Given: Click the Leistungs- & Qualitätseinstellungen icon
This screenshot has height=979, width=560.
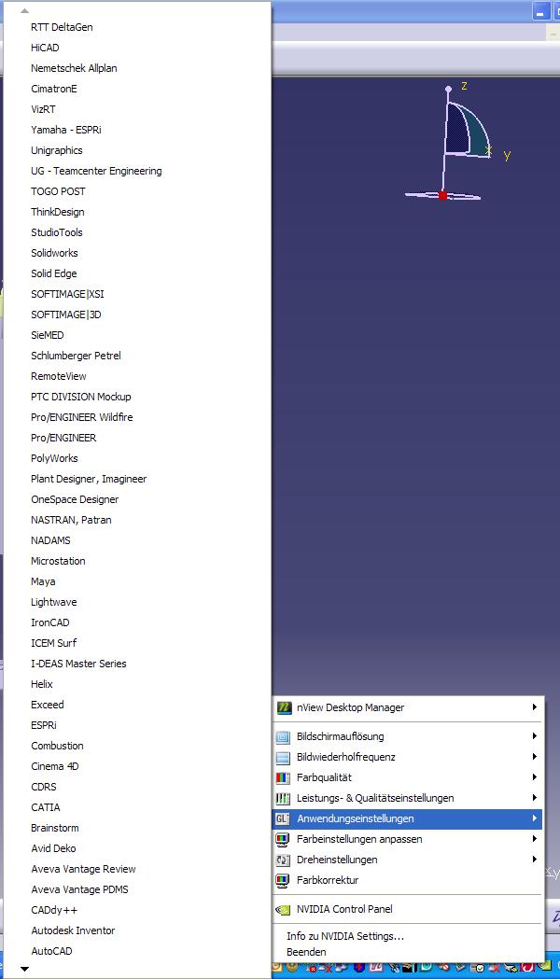Looking at the screenshot, I should 283,799.
